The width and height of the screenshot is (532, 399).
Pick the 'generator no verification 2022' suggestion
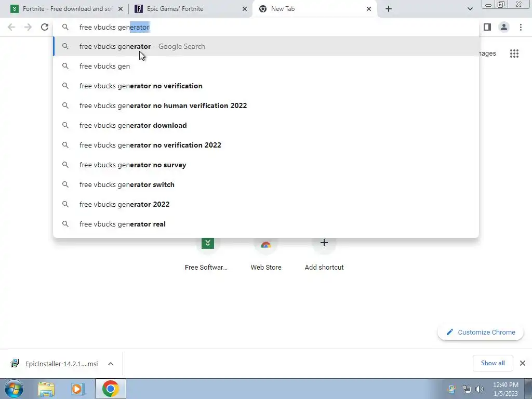point(266,145)
